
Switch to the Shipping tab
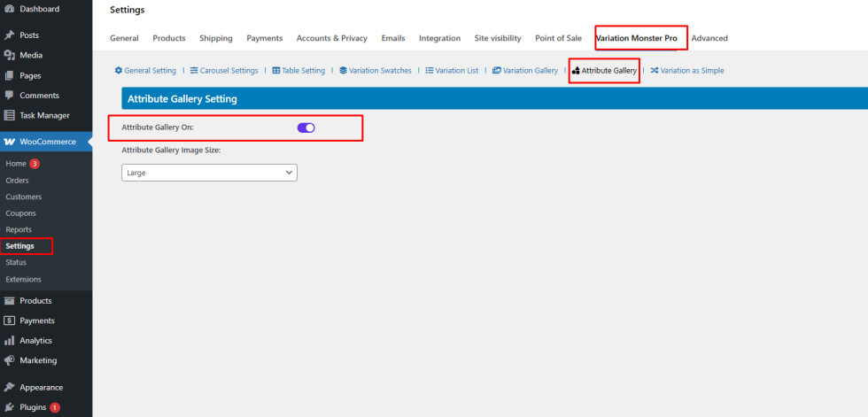(216, 38)
